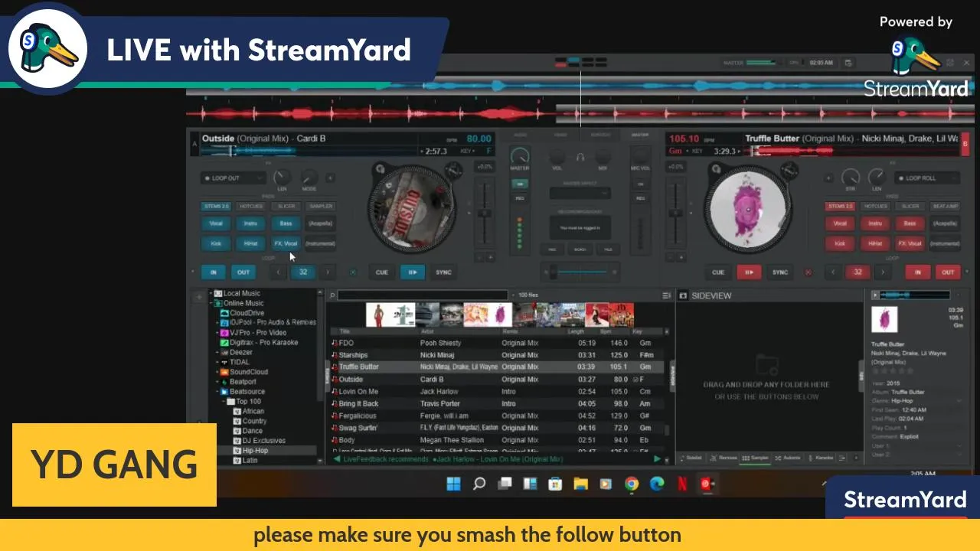Set deck B loop IN point

917,272
